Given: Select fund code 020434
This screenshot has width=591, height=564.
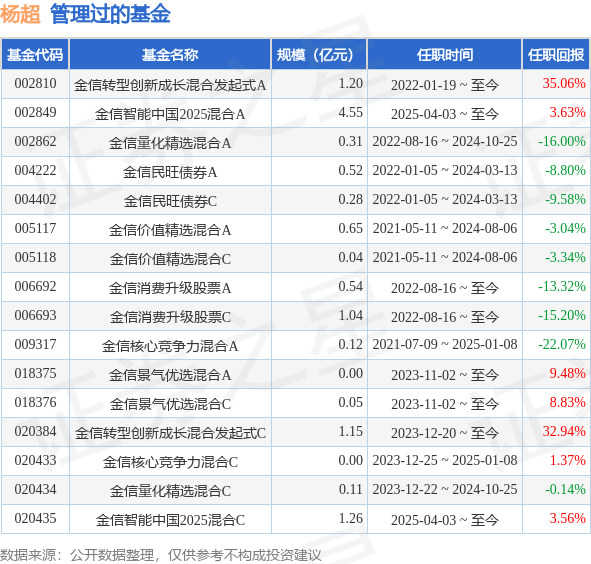Looking at the screenshot, I should click(x=35, y=490).
